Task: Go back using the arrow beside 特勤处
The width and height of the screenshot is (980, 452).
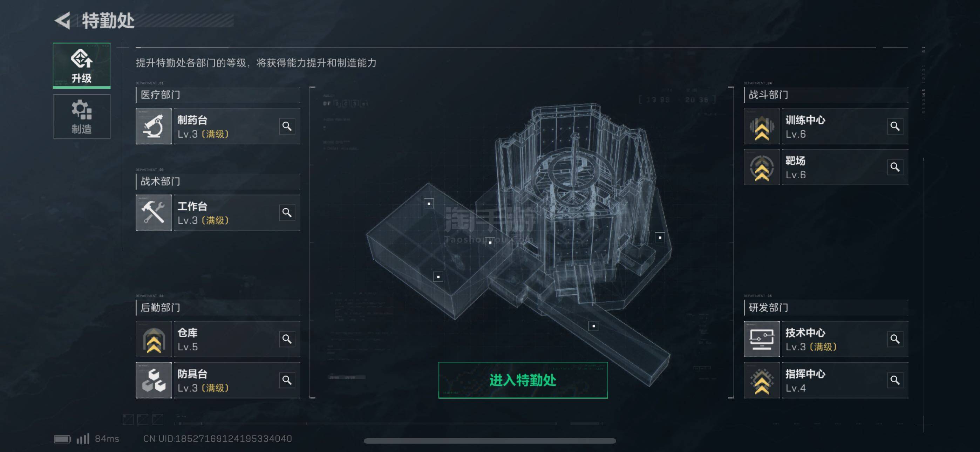Action: [x=63, y=21]
